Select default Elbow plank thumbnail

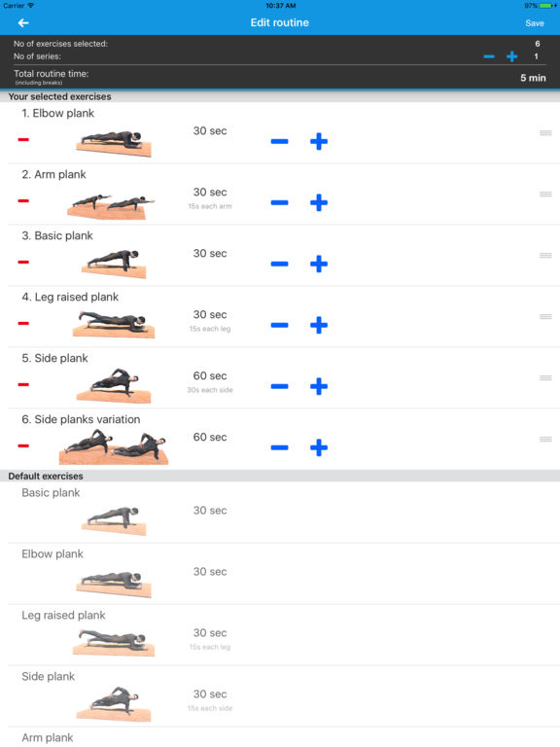114,584
